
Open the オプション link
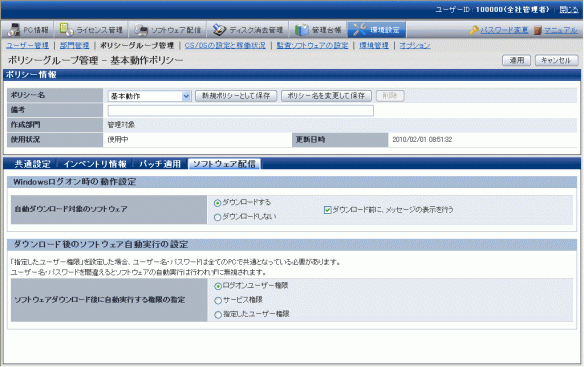[x=415, y=45]
